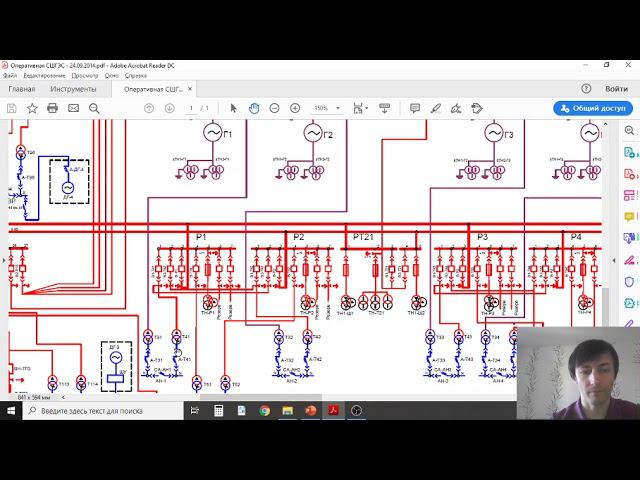This screenshot has height=480, width=640.
Task: Add a sticky note comment
Action: (x=415, y=108)
